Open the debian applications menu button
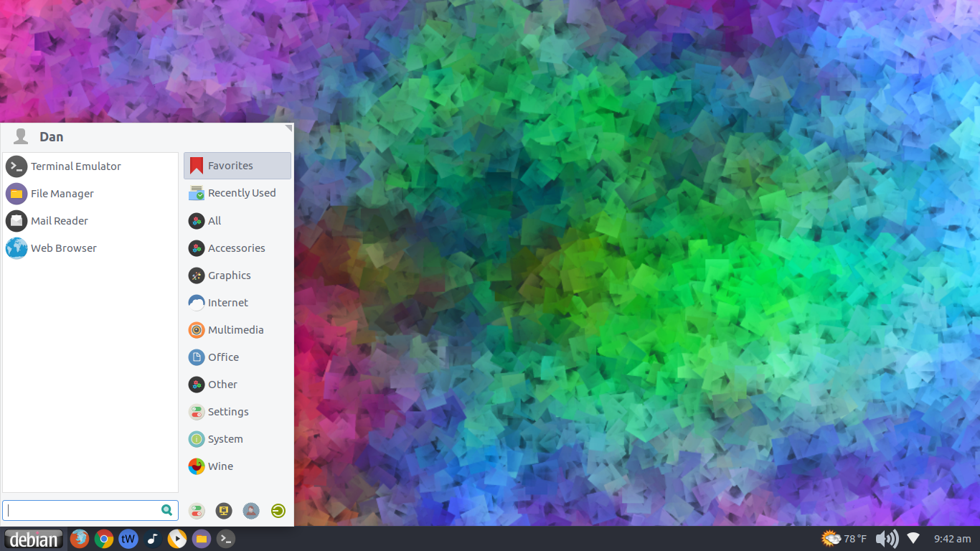 [33, 539]
